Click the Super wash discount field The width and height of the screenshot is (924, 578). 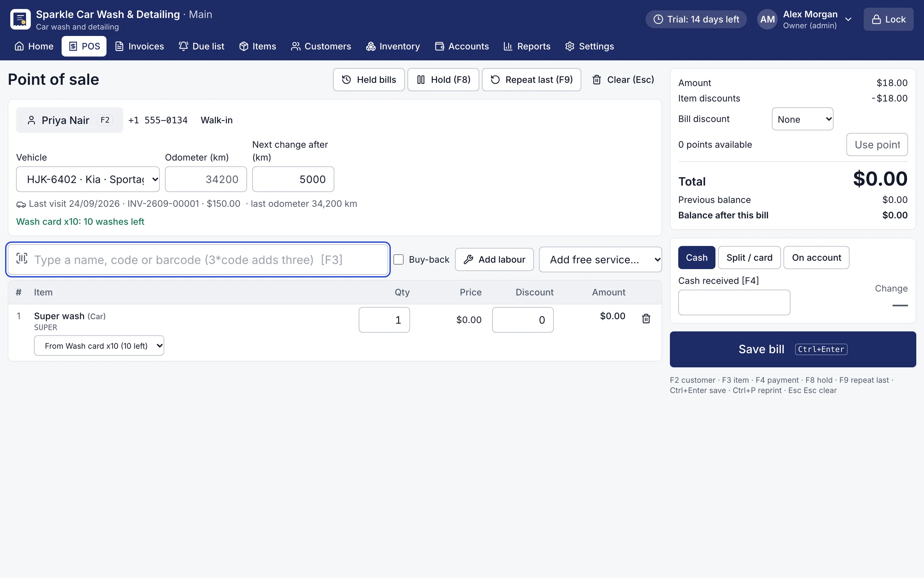click(523, 320)
